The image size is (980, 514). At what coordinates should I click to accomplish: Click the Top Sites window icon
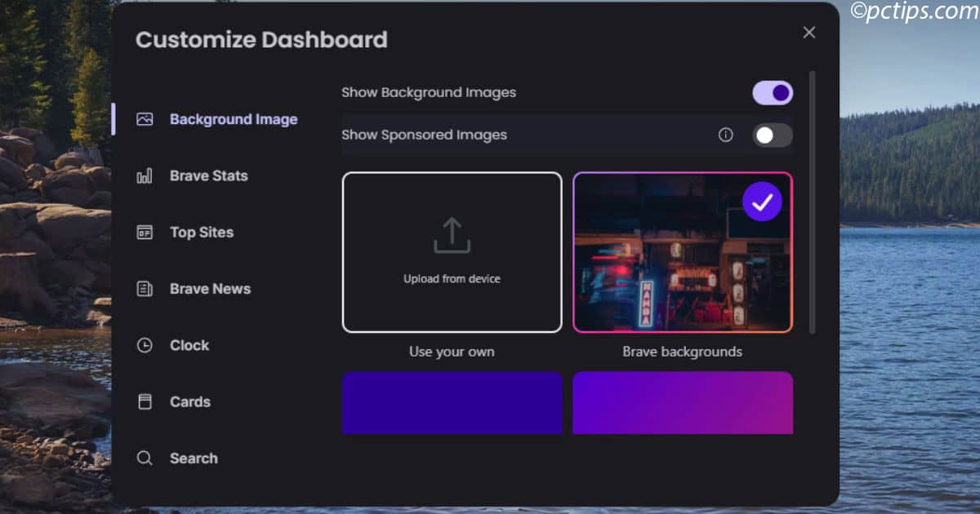click(145, 233)
